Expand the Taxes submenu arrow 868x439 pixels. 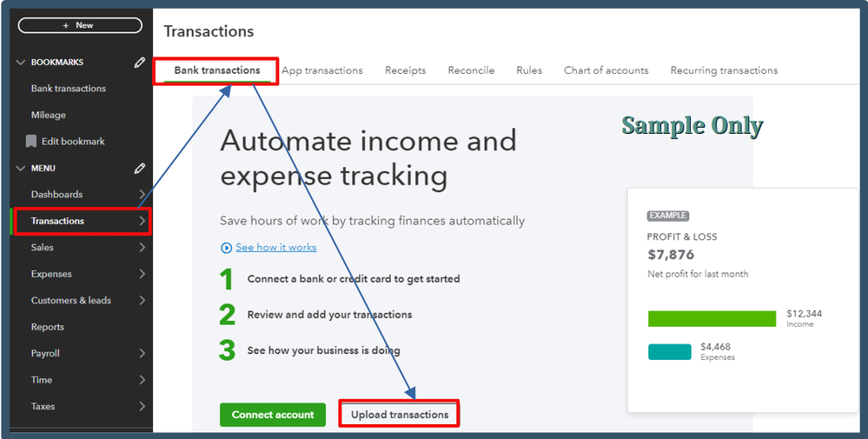142,406
